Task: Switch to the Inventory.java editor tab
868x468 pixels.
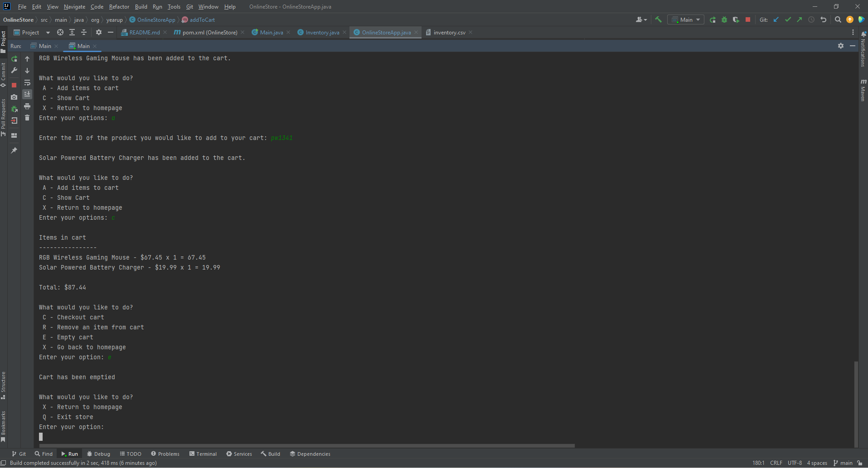Action: coord(322,33)
